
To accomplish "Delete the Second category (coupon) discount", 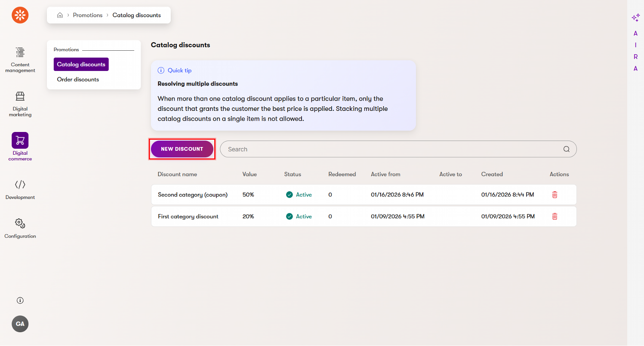I will coord(555,195).
